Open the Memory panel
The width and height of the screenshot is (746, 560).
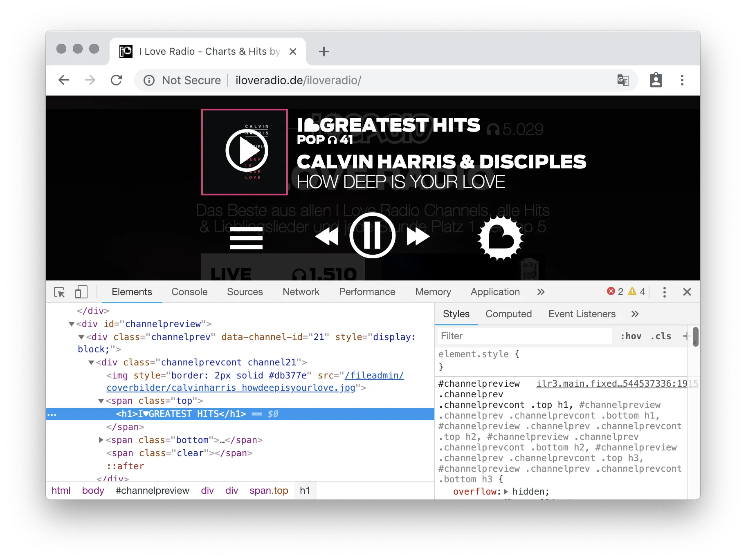coord(433,292)
